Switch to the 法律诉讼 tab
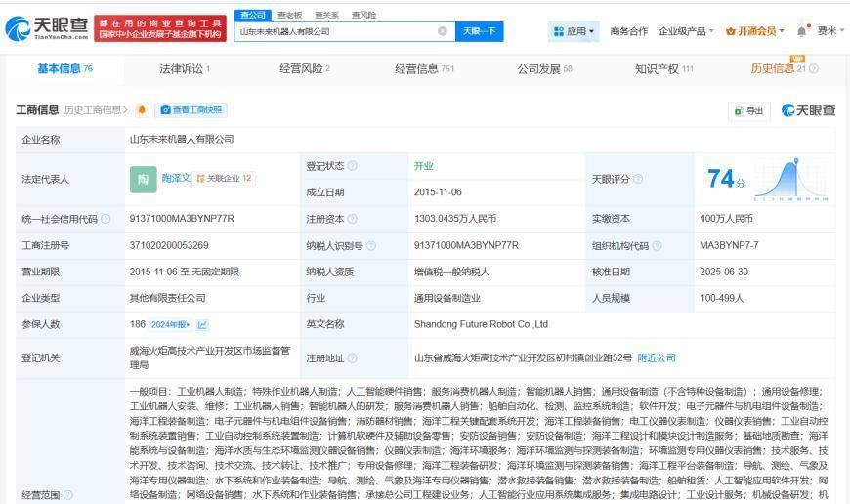This screenshot has width=850, height=504. click(x=185, y=68)
